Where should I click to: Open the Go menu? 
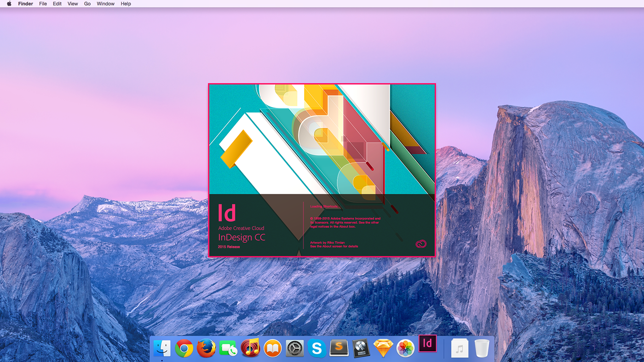87,4
